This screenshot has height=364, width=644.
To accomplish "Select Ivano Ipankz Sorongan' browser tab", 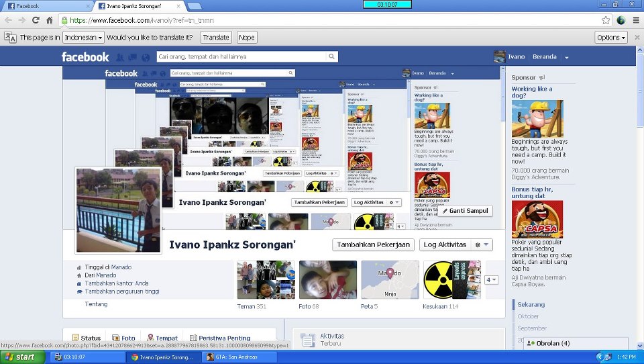I will [140, 6].
